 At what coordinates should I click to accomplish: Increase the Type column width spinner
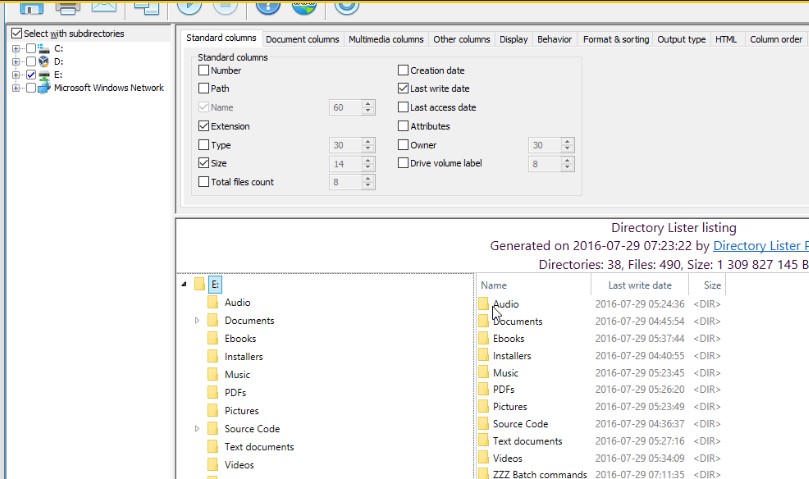click(368, 141)
